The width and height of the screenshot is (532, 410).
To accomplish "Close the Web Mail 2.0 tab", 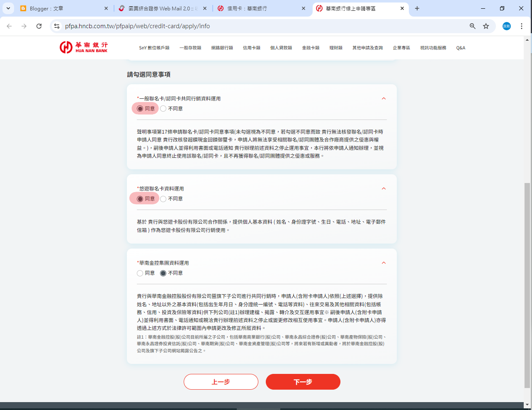I will pyautogui.click(x=205, y=8).
